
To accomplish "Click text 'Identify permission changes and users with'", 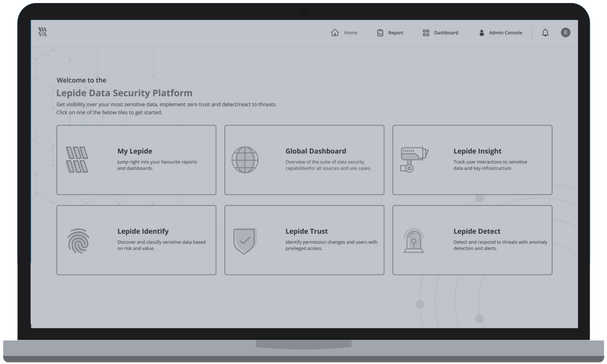I will (x=331, y=242).
